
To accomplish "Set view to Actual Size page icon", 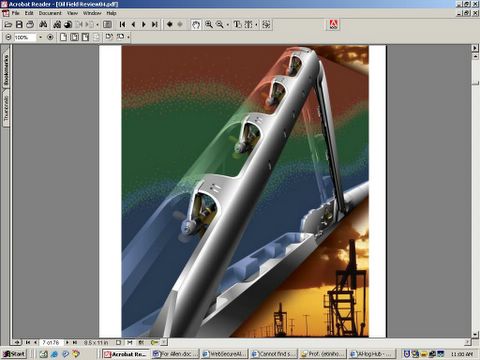I will click(x=63, y=37).
